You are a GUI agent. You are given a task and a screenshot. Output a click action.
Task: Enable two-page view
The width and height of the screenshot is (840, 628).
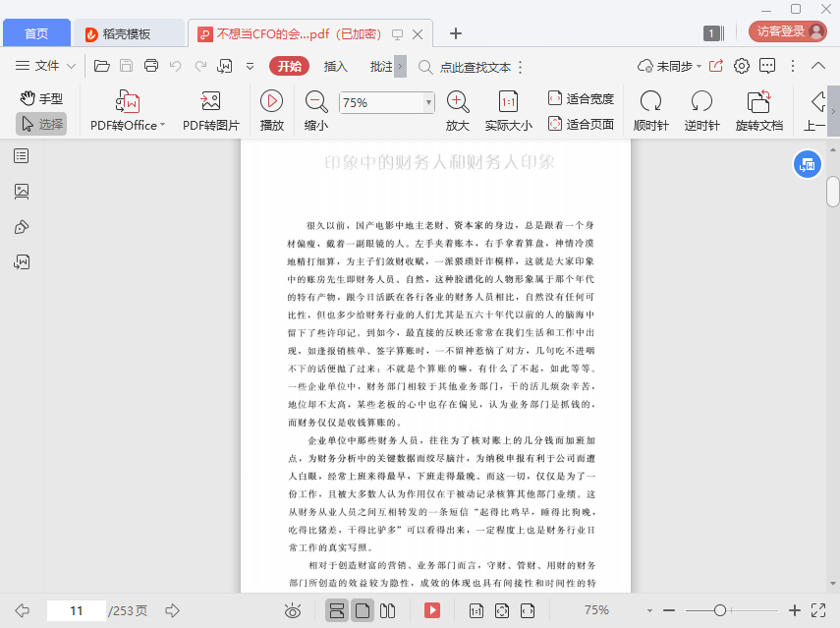point(387,610)
